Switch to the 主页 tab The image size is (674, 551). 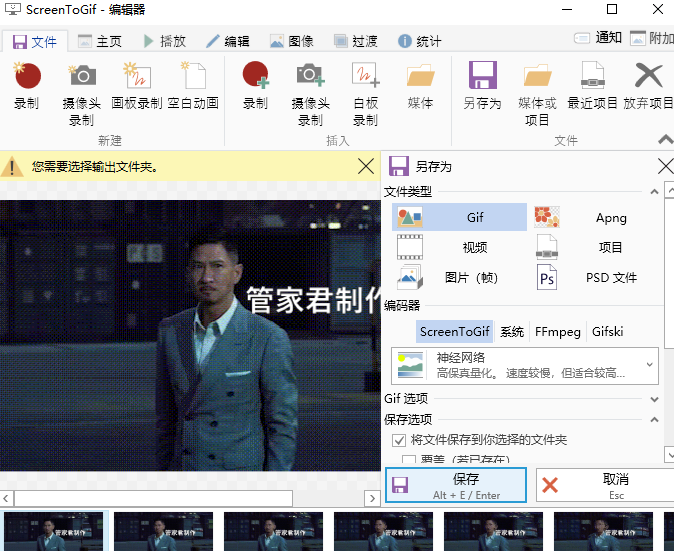point(100,41)
